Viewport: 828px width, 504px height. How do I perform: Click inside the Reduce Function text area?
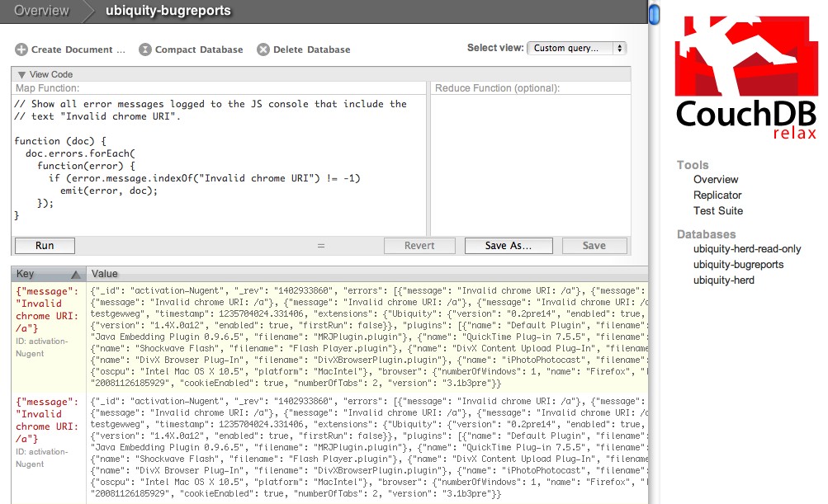coord(531,165)
